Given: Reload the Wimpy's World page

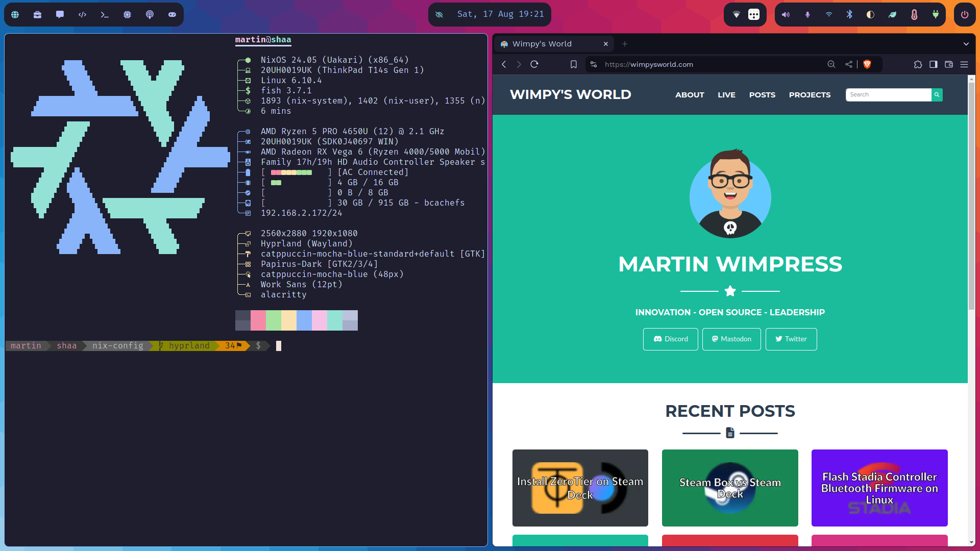Looking at the screenshot, I should point(534,64).
